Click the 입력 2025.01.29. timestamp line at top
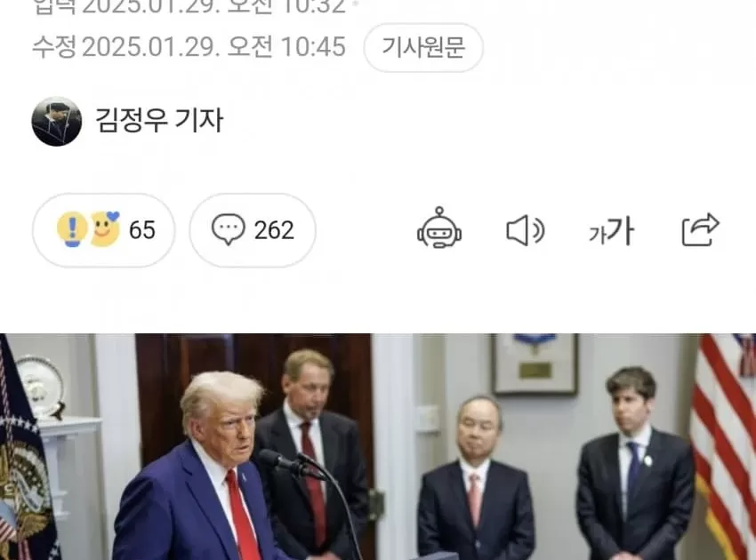Viewport: 756px width, 560px height. click(189, 7)
